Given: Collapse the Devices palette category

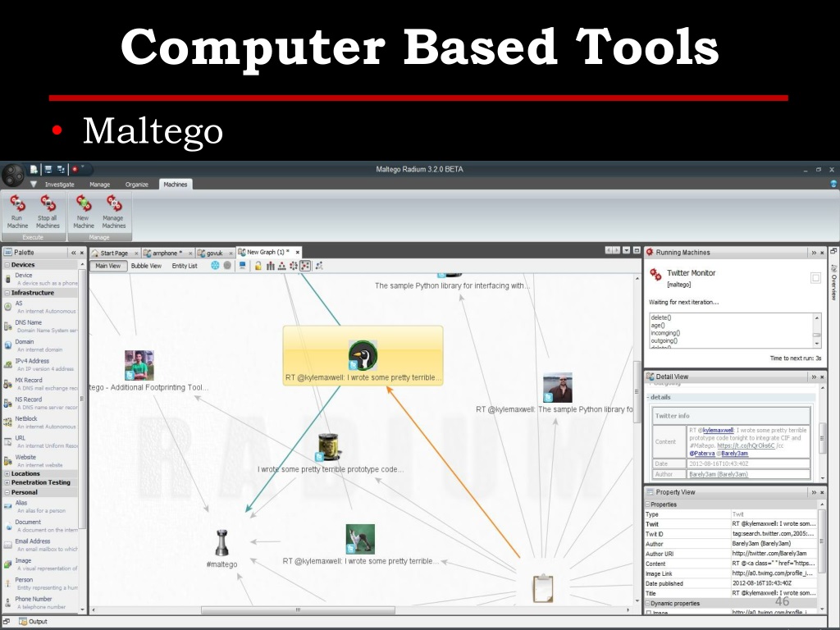Looking at the screenshot, I should point(7,265).
